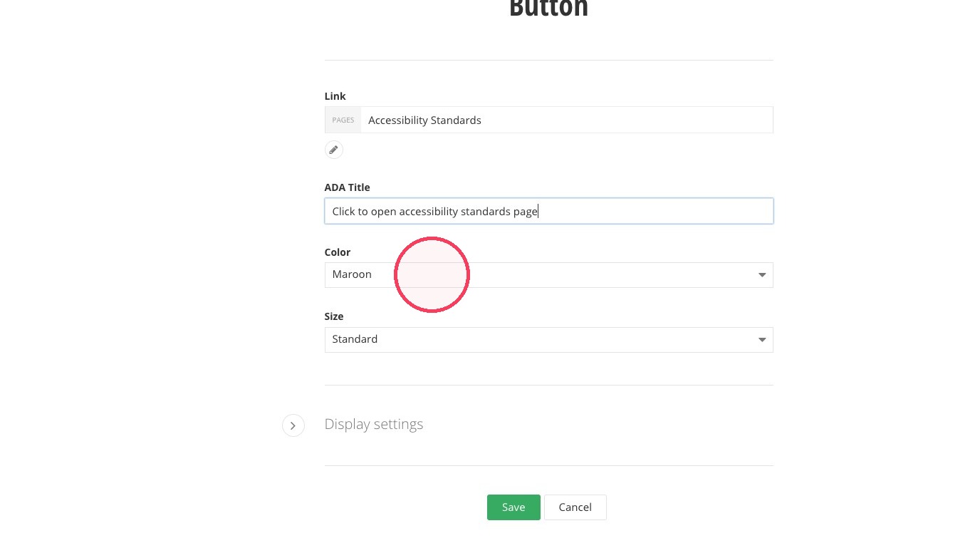Click the ADA Title label

pos(347,187)
